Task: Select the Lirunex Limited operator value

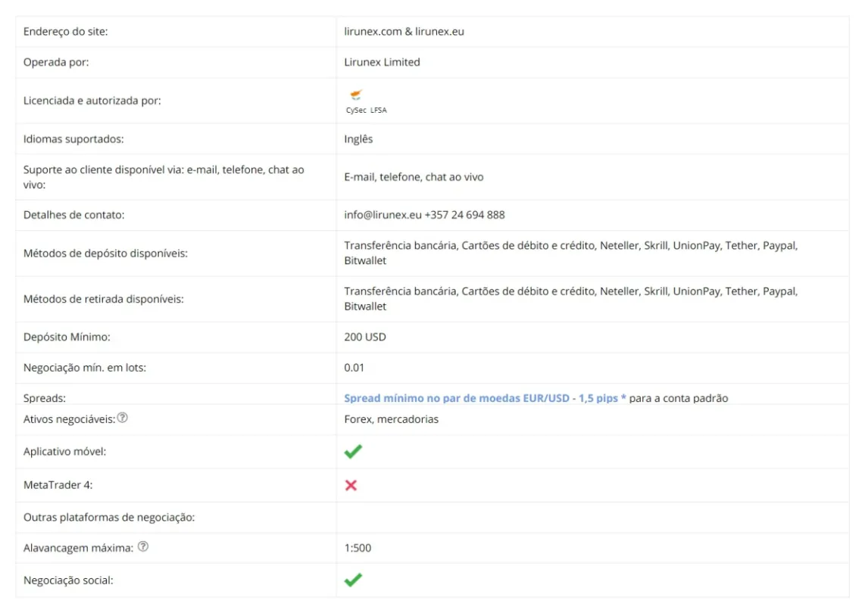Action: click(x=382, y=62)
